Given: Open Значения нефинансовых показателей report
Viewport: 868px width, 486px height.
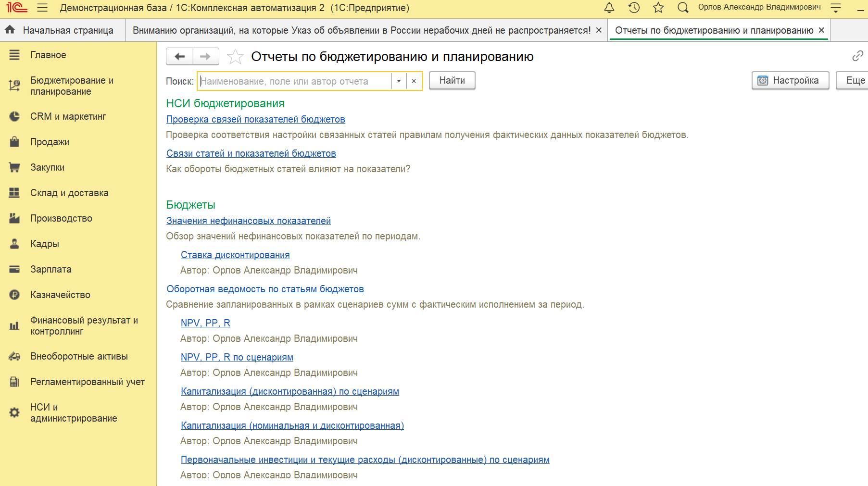Looking at the screenshot, I should click(x=249, y=221).
